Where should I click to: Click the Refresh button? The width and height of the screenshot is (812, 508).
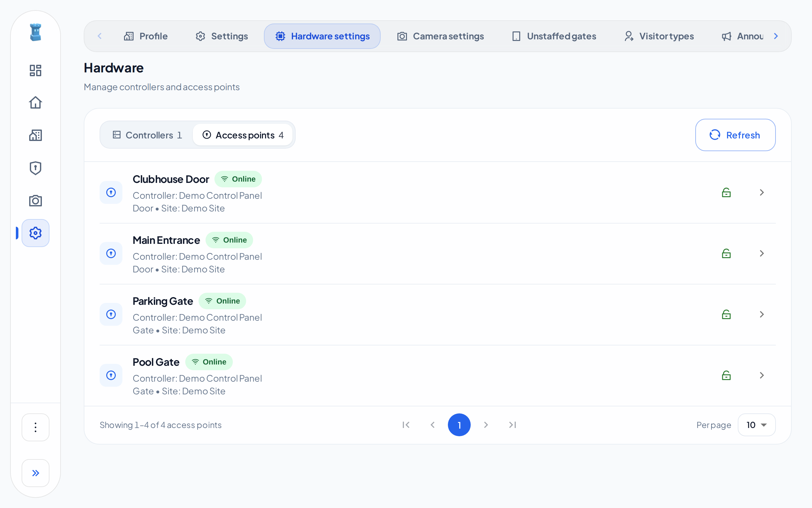point(735,135)
